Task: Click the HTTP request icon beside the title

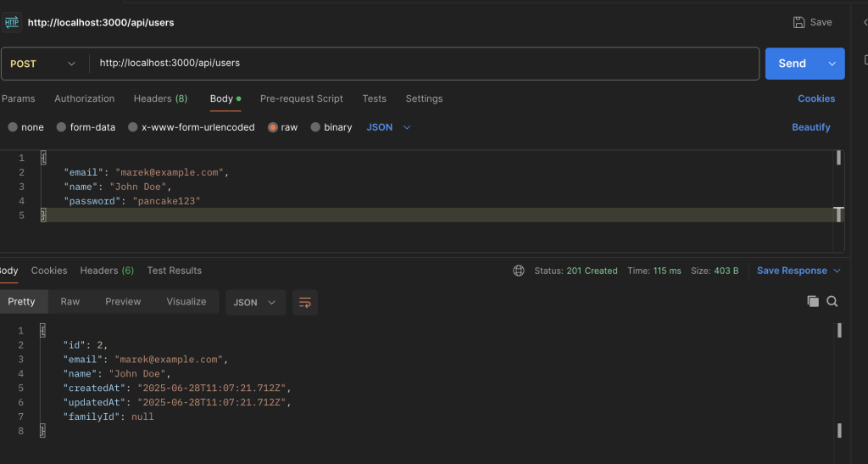Action: 12,22
